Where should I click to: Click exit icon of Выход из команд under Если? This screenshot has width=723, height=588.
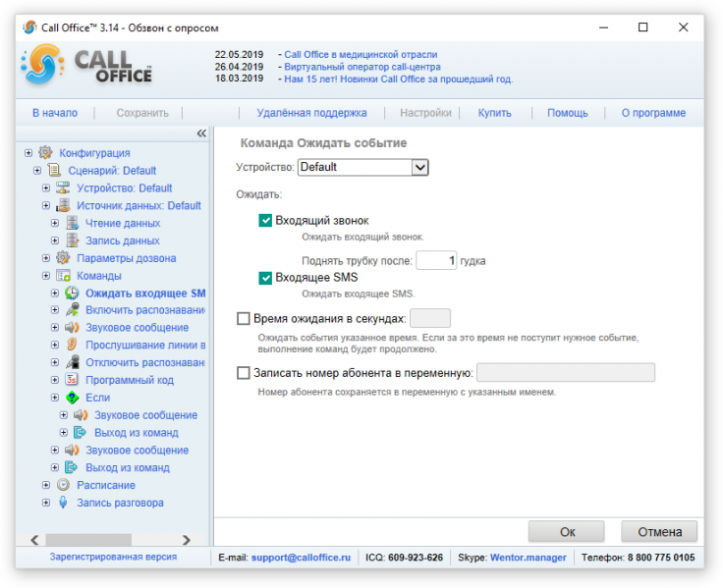tap(81, 432)
